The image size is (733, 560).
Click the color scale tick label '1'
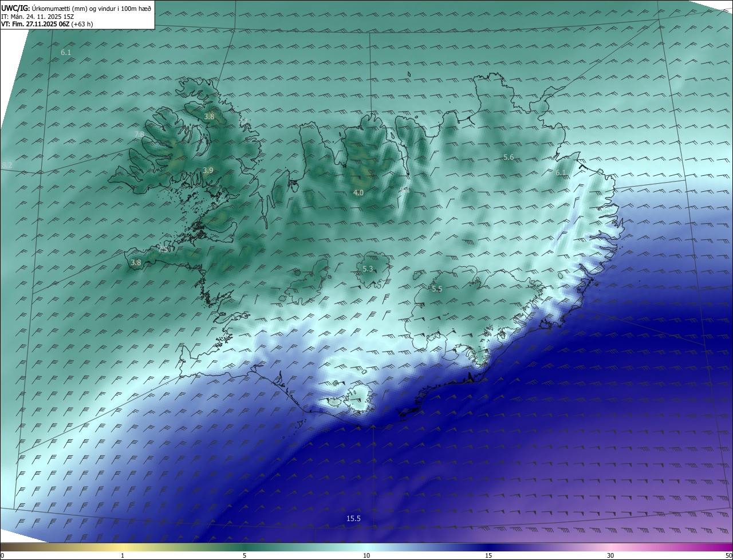(123, 555)
